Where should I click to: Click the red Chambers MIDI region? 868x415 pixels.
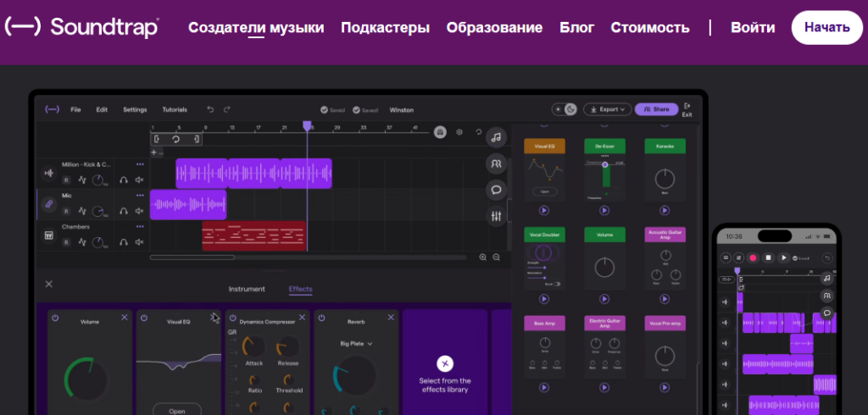pyautogui.click(x=254, y=235)
